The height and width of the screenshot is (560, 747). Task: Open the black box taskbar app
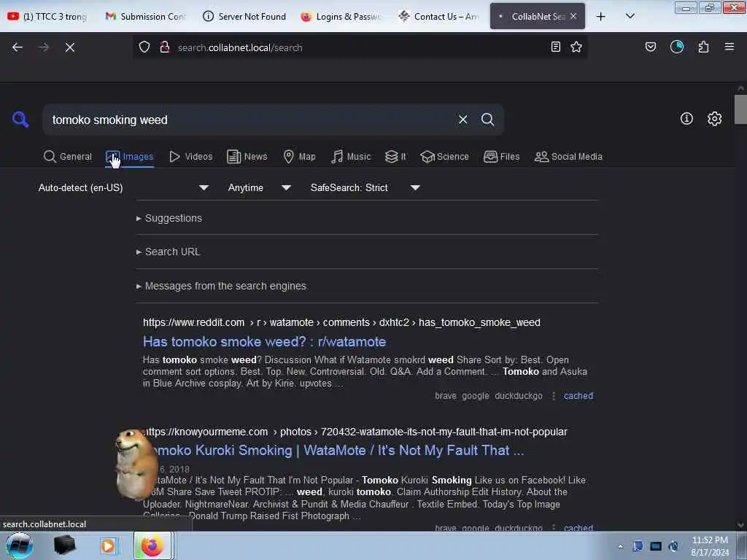[64, 545]
